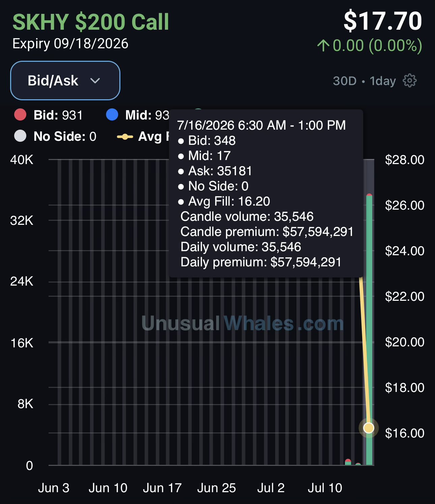Click the green up-arrow change indicator
This screenshot has height=504, width=435.
click(x=323, y=46)
